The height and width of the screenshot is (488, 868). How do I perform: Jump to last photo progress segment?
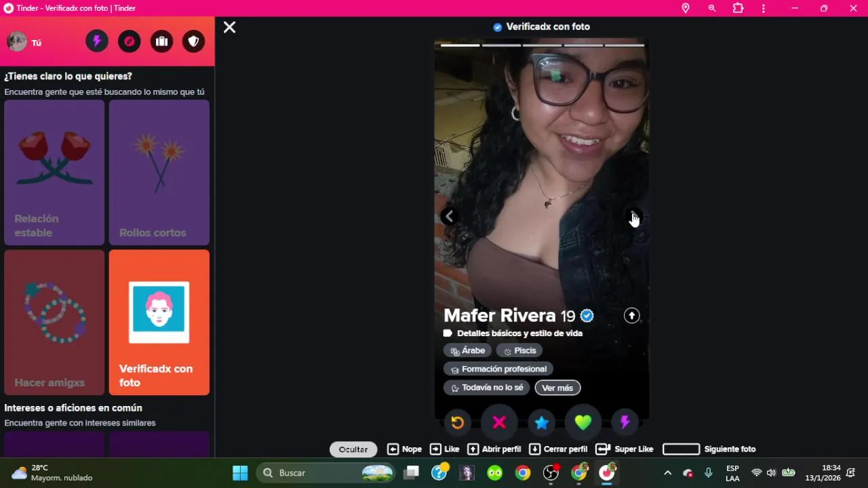(625, 45)
